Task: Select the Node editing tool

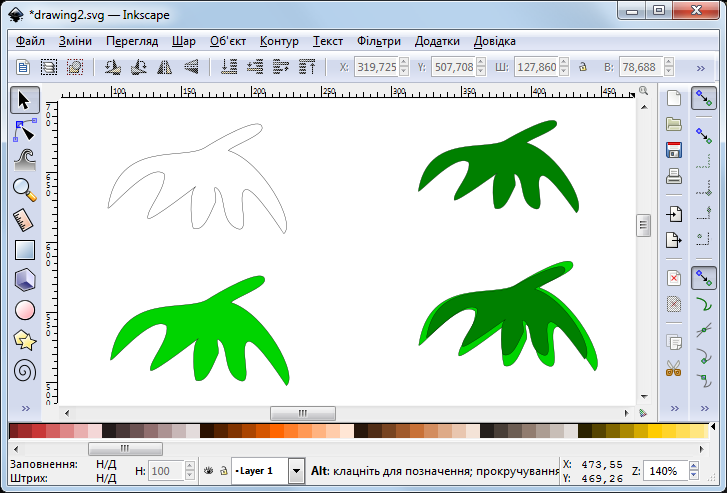Action: click(25, 129)
